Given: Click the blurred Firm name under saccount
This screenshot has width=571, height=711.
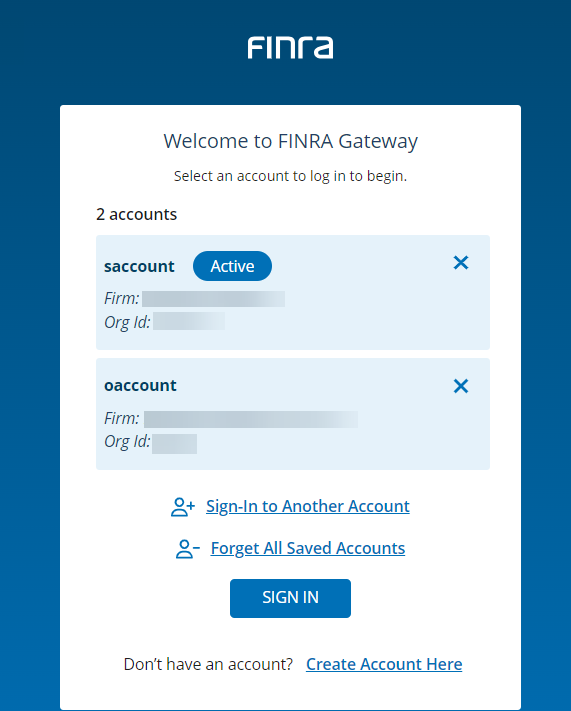Looking at the screenshot, I should (213, 299).
